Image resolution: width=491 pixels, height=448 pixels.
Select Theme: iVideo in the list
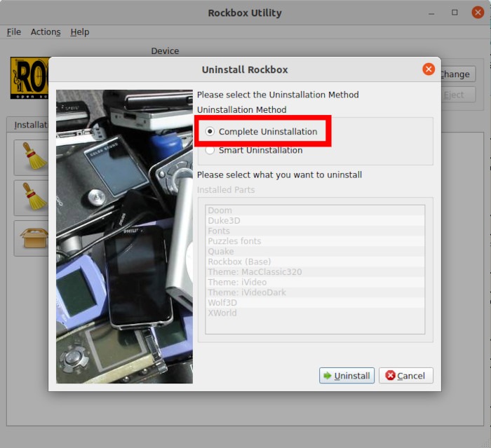click(315, 282)
